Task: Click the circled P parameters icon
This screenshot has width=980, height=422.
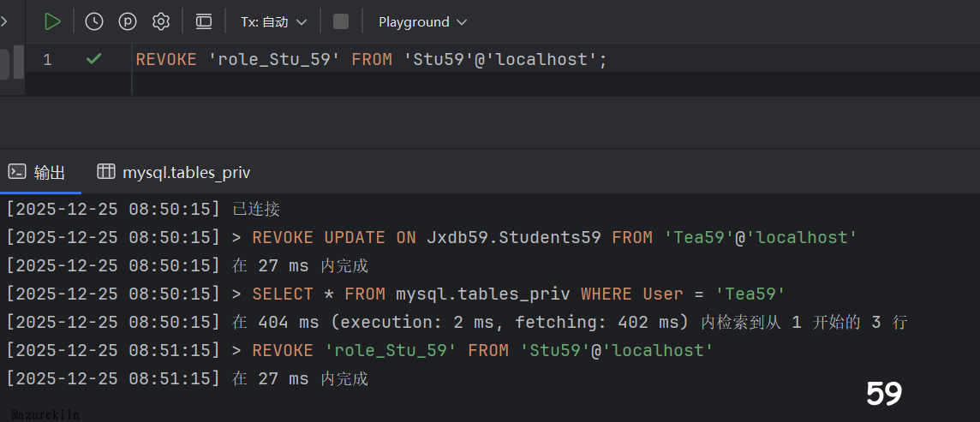Action: [x=128, y=21]
